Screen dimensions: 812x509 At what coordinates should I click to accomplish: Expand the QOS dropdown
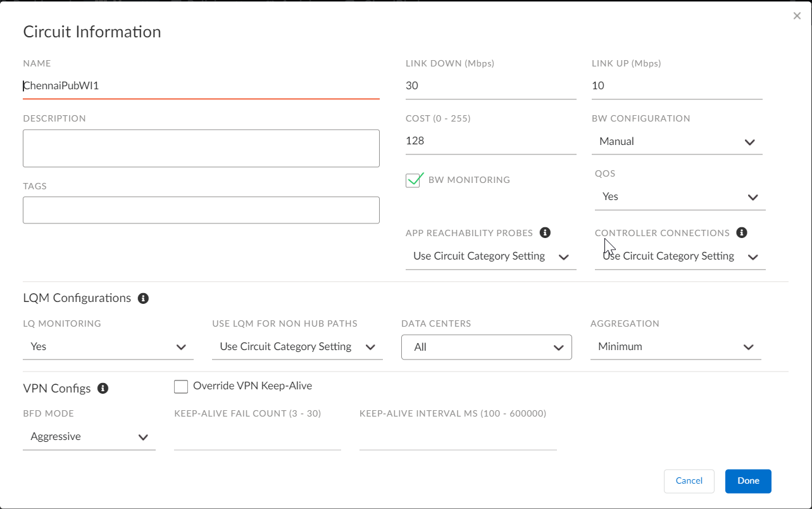(679, 197)
